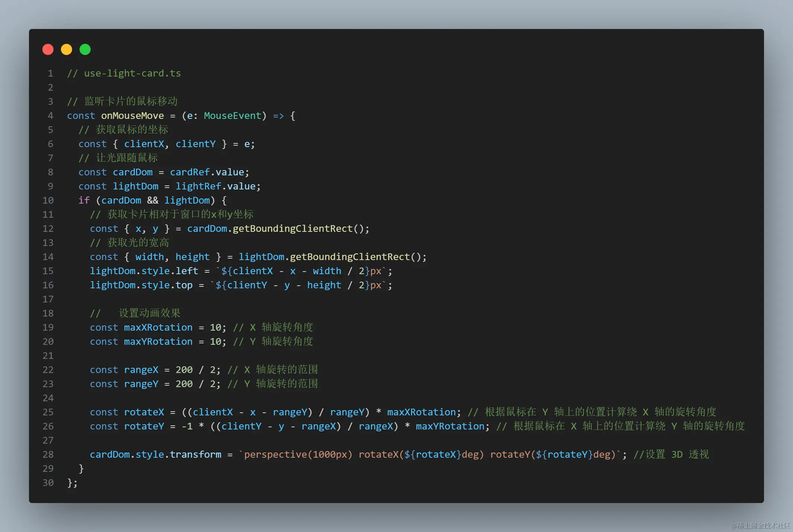
Task: Click cardRef on line 8
Action: 190,172
